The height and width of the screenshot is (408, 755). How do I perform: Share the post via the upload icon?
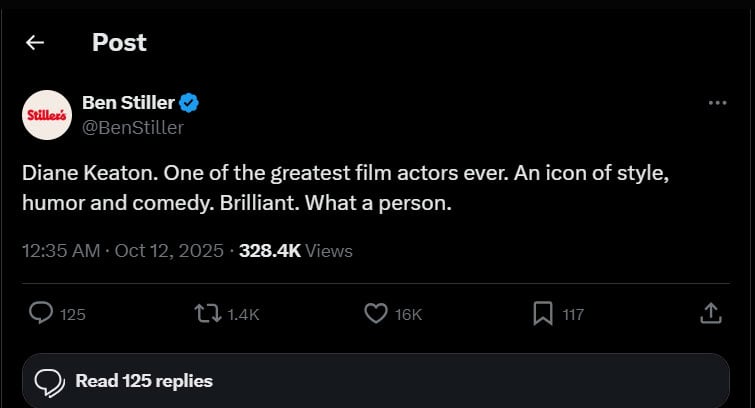710,314
